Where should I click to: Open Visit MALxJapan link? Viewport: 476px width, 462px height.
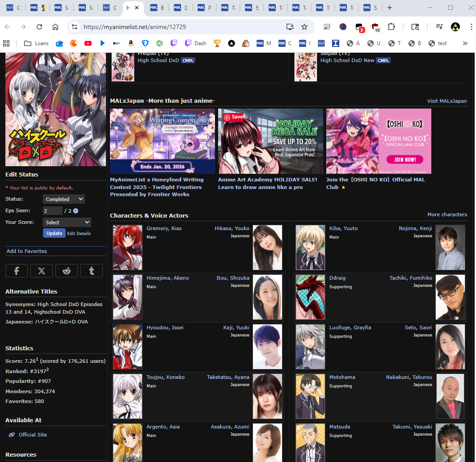point(447,101)
